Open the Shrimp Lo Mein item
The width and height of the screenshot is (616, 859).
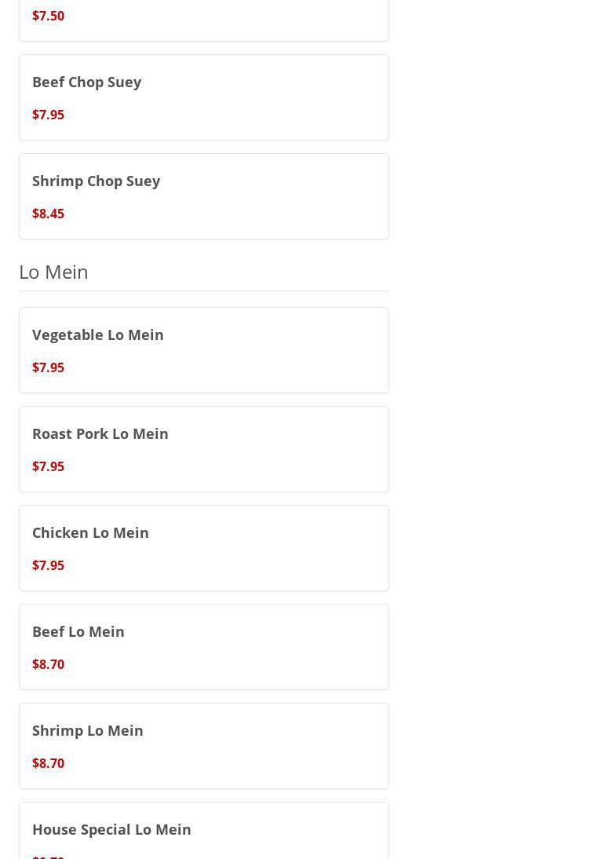click(87, 730)
